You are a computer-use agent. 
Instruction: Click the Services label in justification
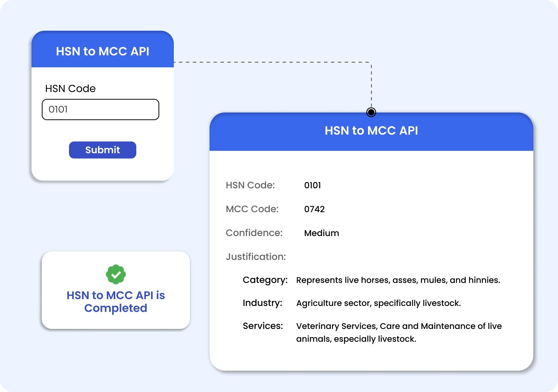(x=263, y=326)
